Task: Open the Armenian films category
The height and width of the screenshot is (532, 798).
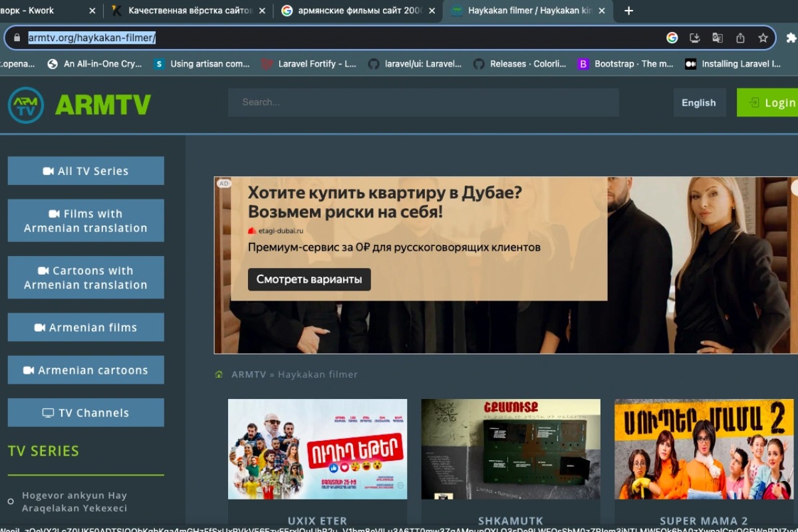Action: click(86, 327)
